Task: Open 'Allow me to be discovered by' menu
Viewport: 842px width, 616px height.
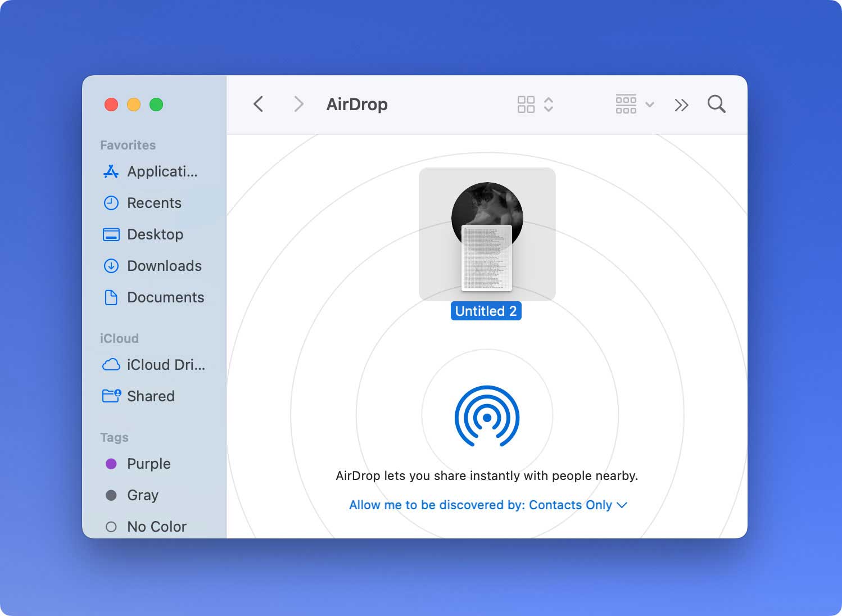Action: tap(488, 505)
